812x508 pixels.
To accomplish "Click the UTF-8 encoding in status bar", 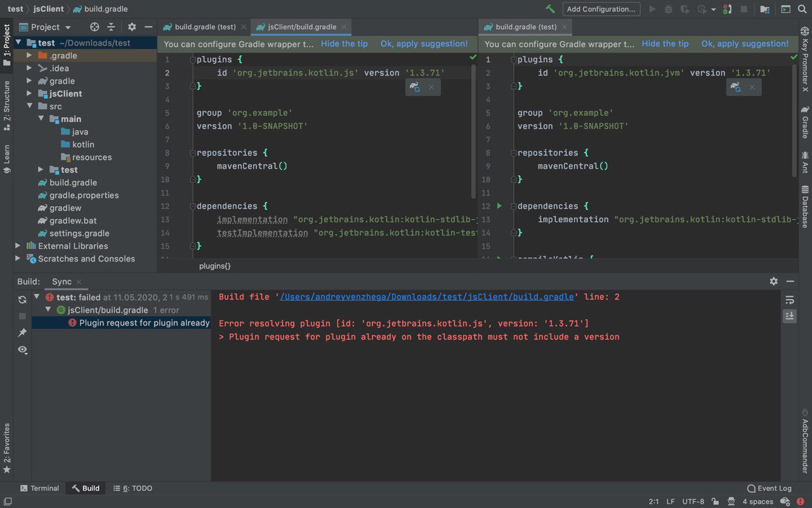I will coord(693,502).
